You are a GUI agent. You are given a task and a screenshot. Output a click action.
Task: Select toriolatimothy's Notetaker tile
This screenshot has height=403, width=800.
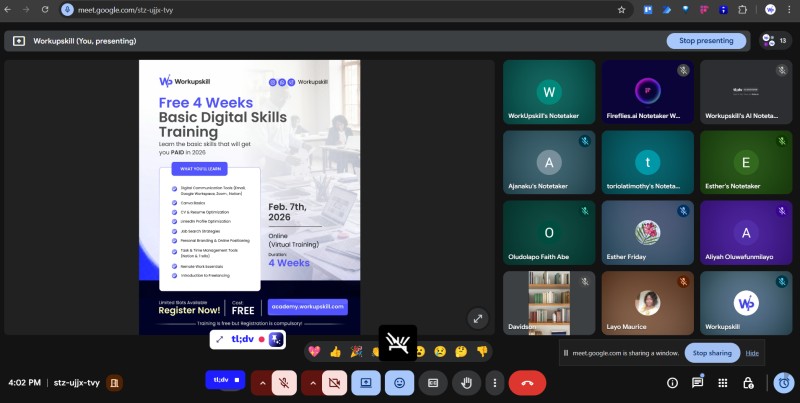(x=647, y=162)
